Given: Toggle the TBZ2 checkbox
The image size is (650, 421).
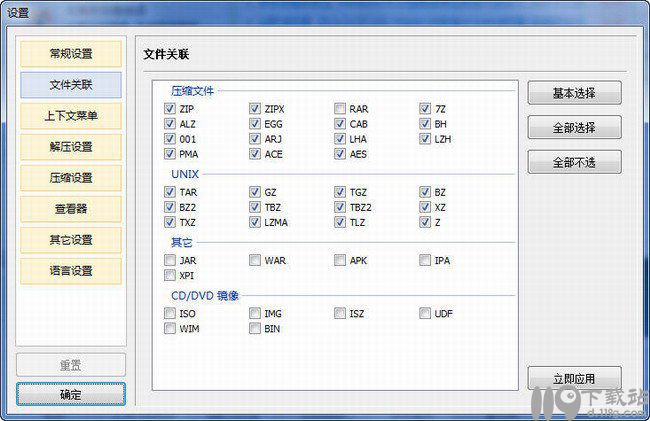Looking at the screenshot, I should pyautogui.click(x=340, y=207).
